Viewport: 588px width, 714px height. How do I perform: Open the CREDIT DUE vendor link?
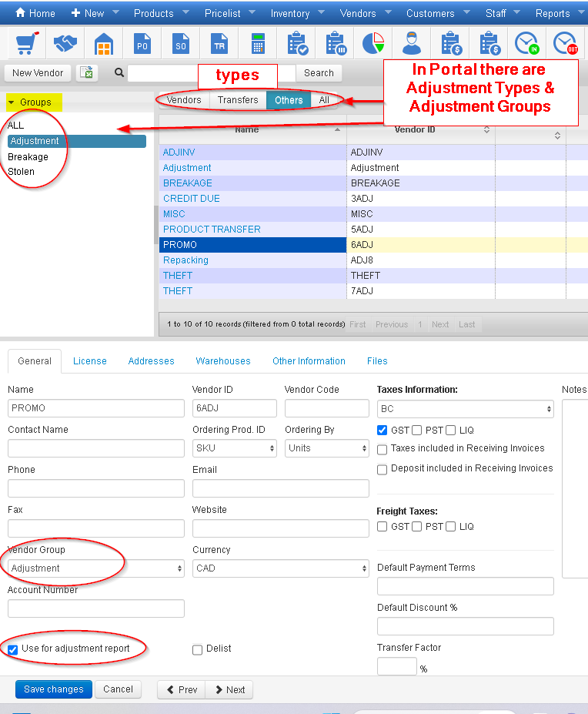coord(191,199)
